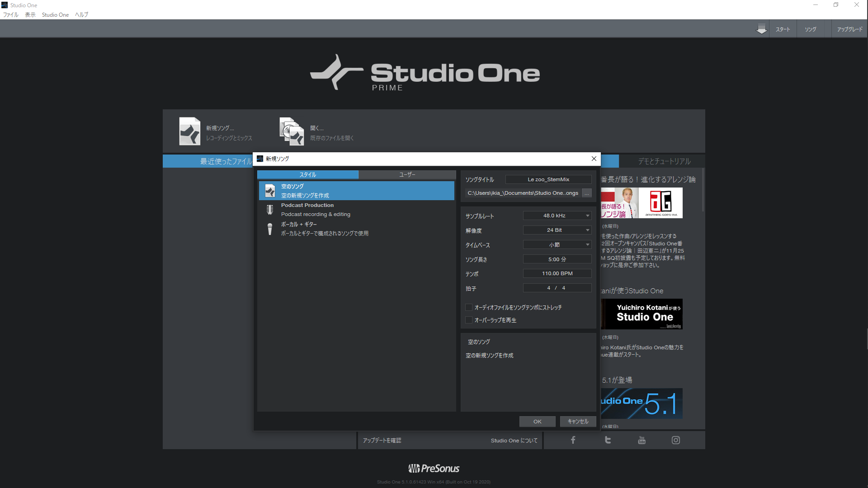Open the Facebook link icon
The height and width of the screenshot is (488, 868).
pyautogui.click(x=573, y=440)
